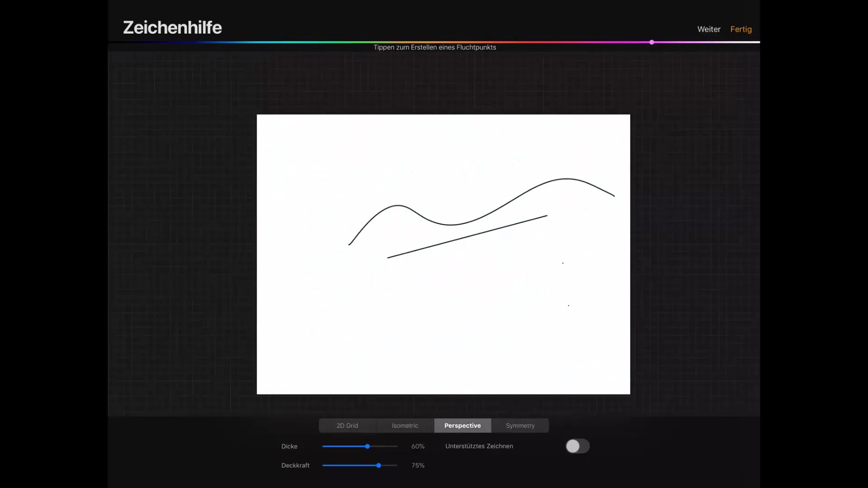Switch to the Symmetry tab

pyautogui.click(x=520, y=426)
